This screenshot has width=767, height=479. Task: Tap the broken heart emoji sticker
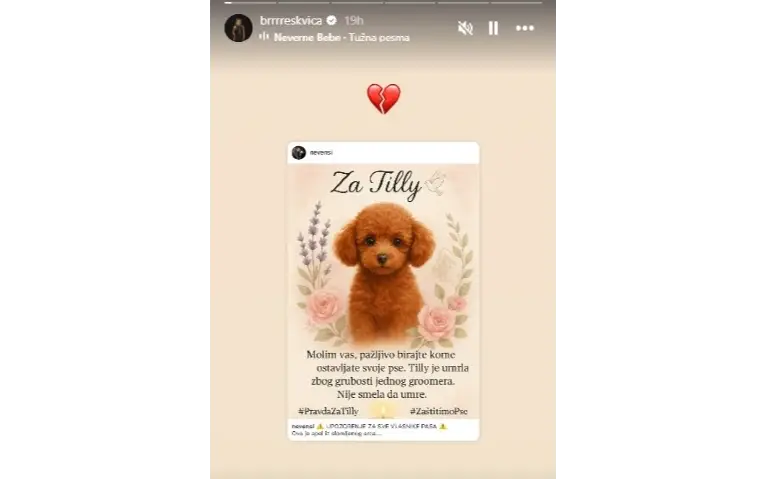point(384,98)
